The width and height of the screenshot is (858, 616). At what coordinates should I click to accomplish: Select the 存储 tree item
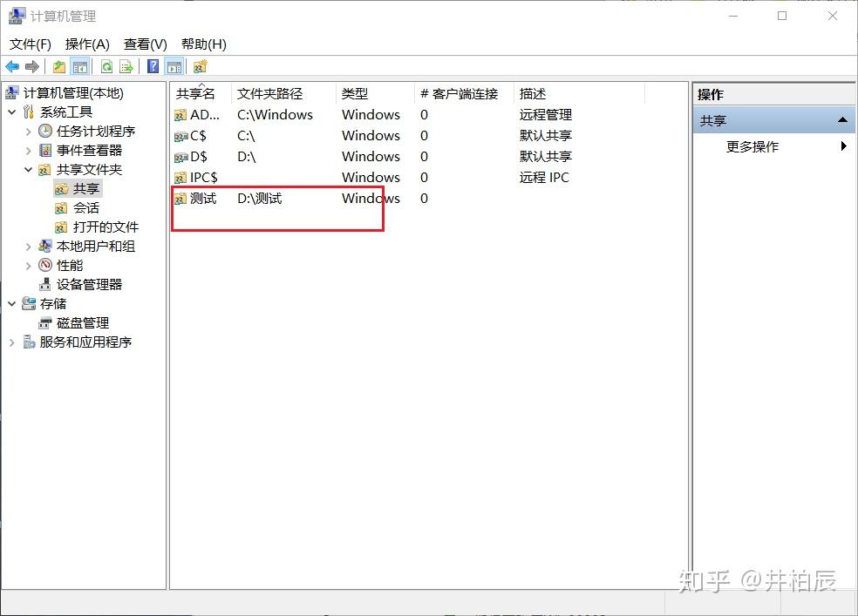[53, 303]
